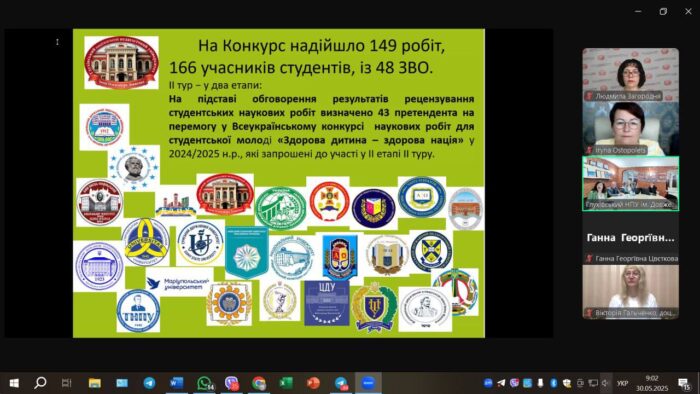The width and height of the screenshot is (700, 394).
Task: Select Ганна Георгіївна Цвєткова's participant tile
Action: pyautogui.click(x=630, y=238)
